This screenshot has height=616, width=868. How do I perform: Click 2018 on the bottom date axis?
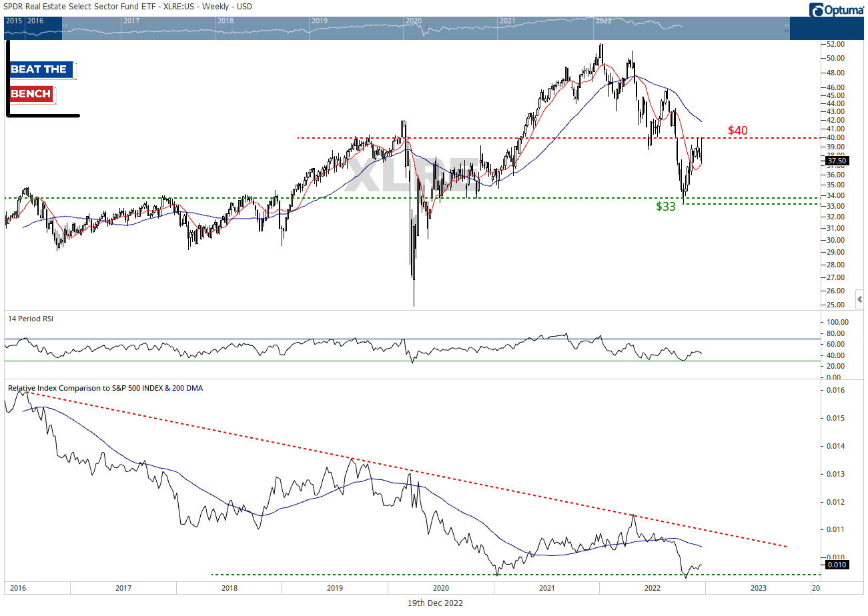(228, 589)
